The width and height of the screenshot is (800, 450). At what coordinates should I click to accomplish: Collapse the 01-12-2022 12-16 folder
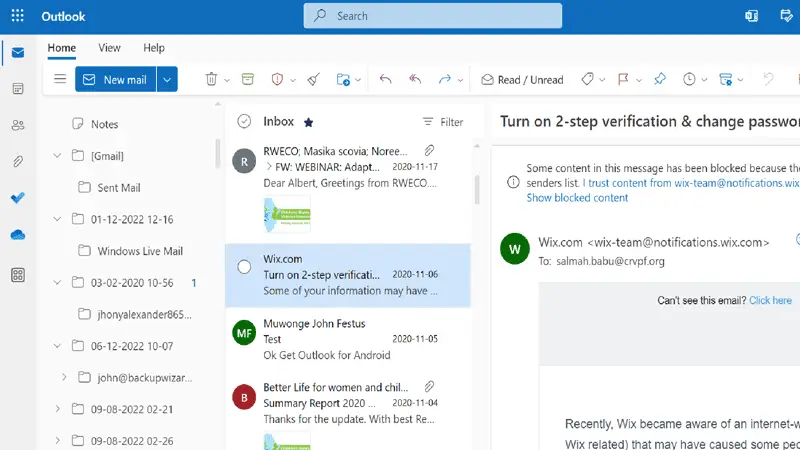(57, 219)
